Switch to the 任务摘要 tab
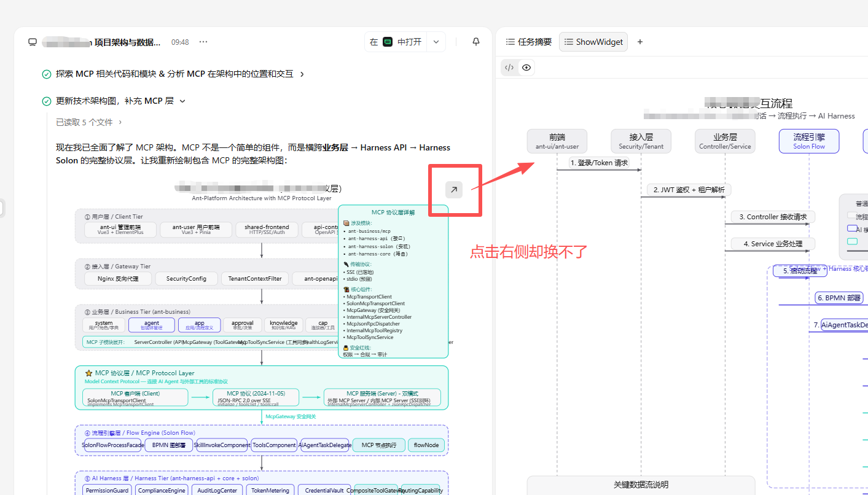 [529, 42]
